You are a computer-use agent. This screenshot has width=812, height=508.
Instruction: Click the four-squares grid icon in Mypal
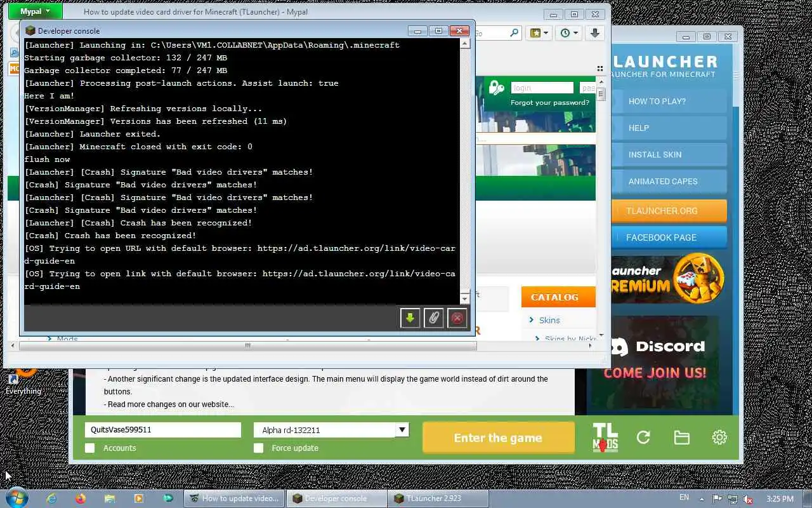(599, 69)
